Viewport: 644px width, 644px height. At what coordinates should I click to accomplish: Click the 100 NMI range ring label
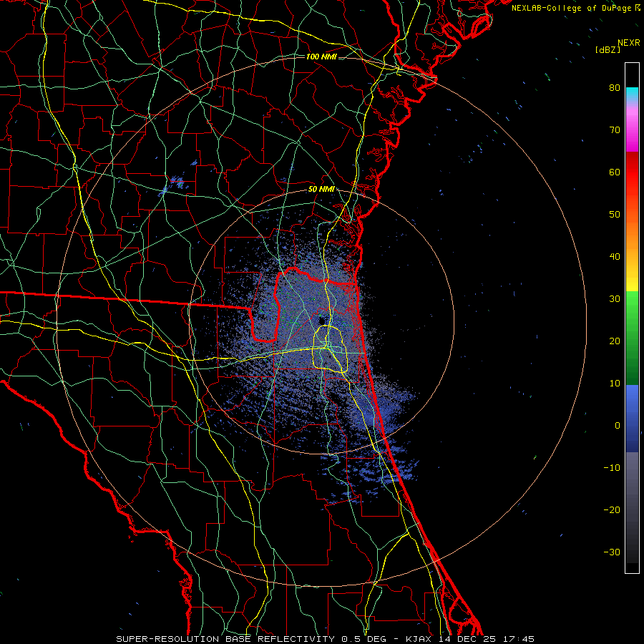pyautogui.click(x=321, y=57)
